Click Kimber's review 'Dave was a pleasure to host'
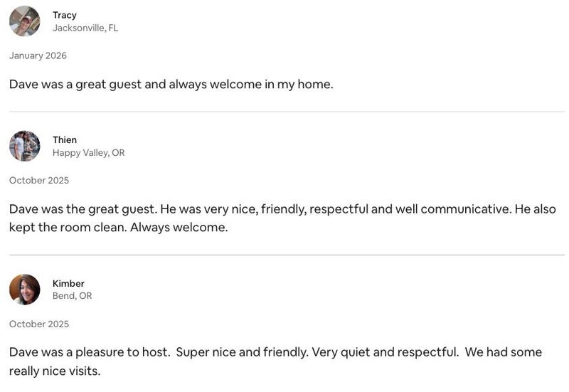Viewport: 569px width, 392px height. pos(275,361)
